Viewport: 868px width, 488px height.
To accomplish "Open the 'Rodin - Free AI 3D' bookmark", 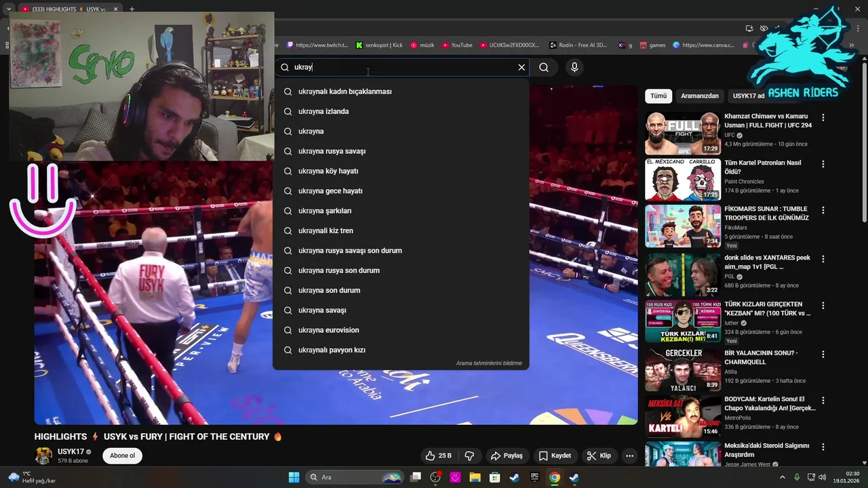I will [x=578, y=45].
